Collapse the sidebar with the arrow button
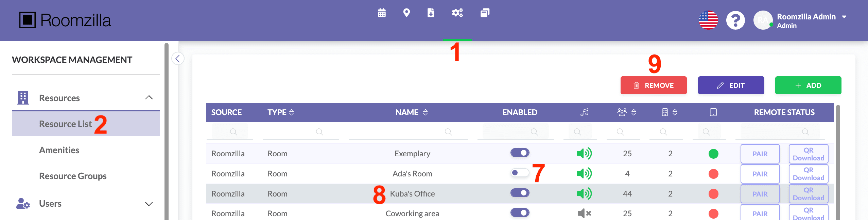This screenshot has width=868, height=220. (x=178, y=59)
